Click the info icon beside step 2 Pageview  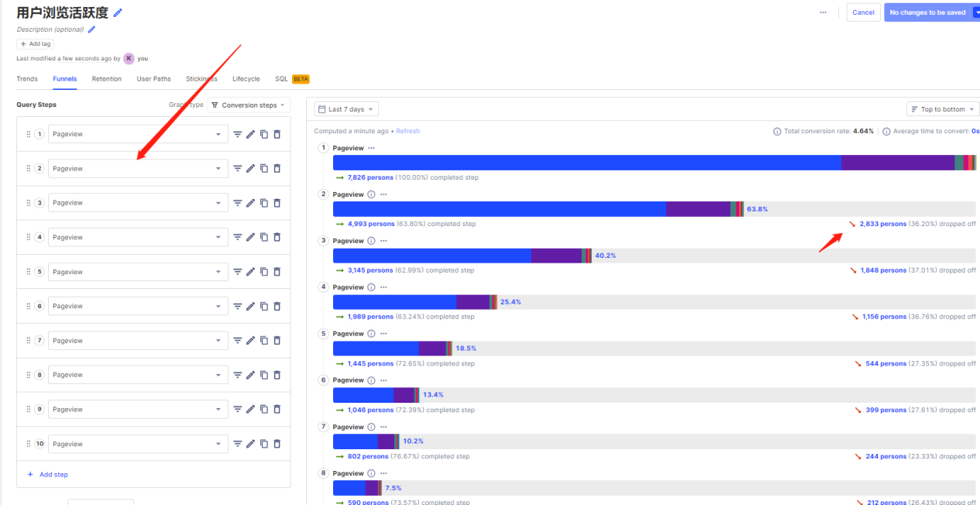(x=371, y=194)
